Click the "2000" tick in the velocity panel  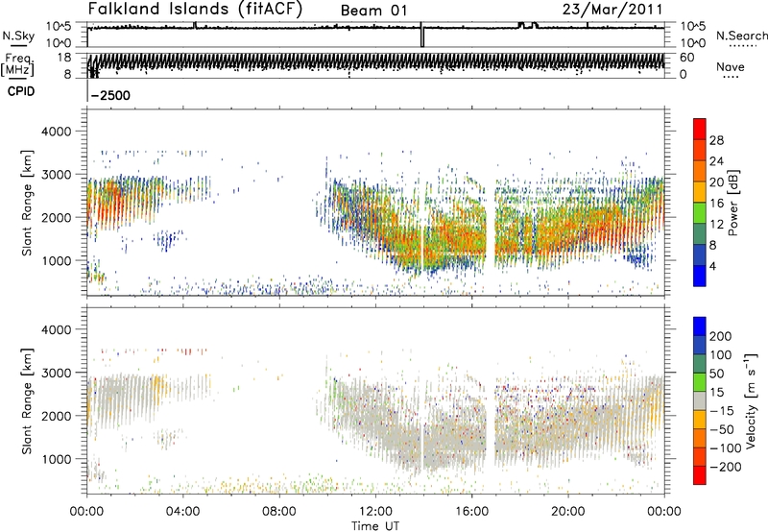pos(56,416)
